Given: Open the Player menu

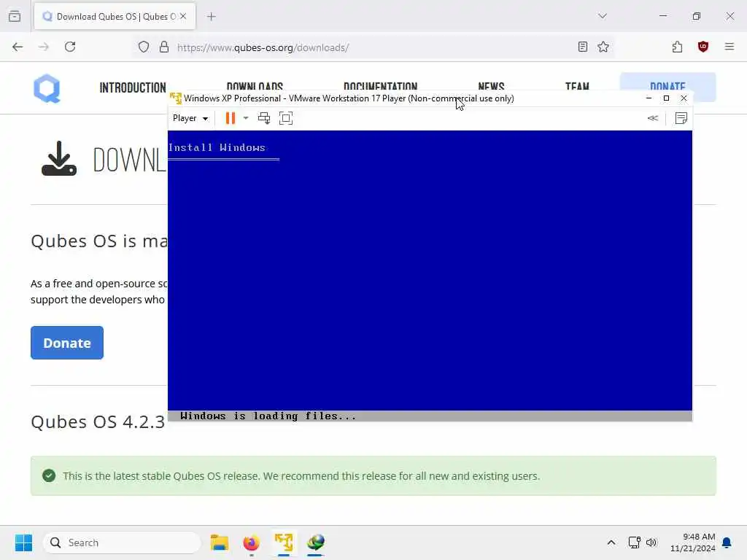Looking at the screenshot, I should tap(190, 118).
